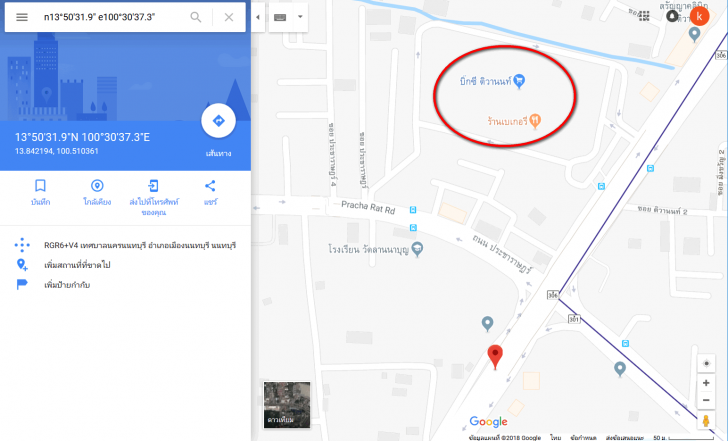Viewport: 728px width, 441px height.
Task: Click the plus code RGR6+V4 address
Action: [140, 245]
